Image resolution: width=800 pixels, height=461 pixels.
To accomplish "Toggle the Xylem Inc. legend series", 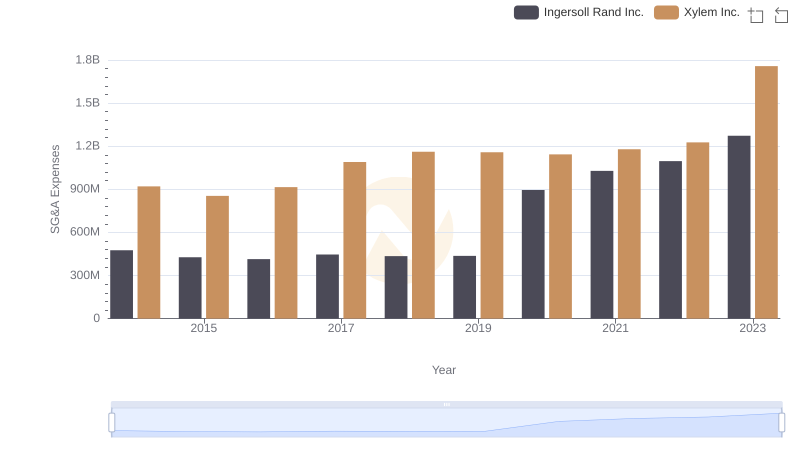I will 697,12.
